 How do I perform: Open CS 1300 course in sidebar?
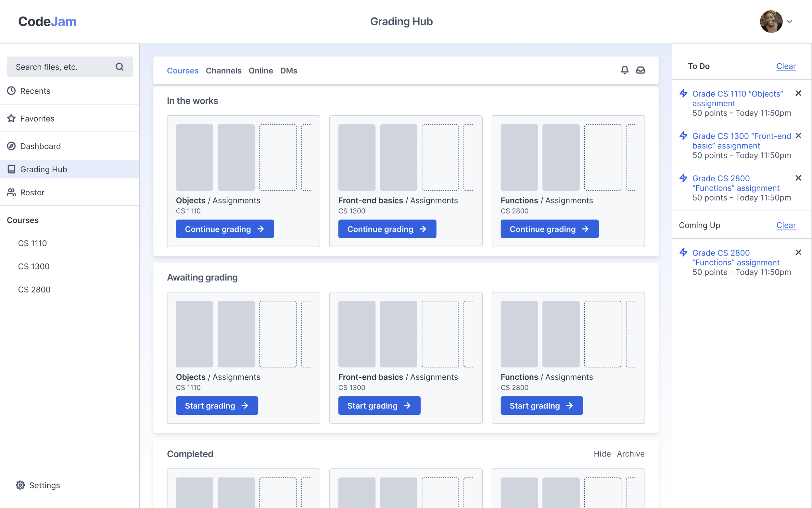point(34,267)
